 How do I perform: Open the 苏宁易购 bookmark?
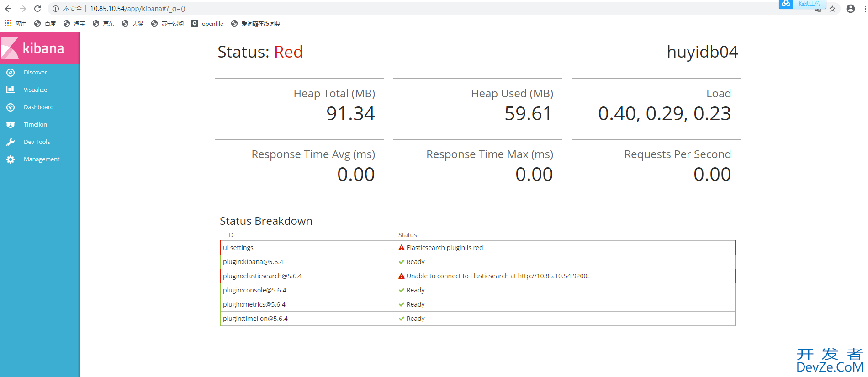pos(167,23)
